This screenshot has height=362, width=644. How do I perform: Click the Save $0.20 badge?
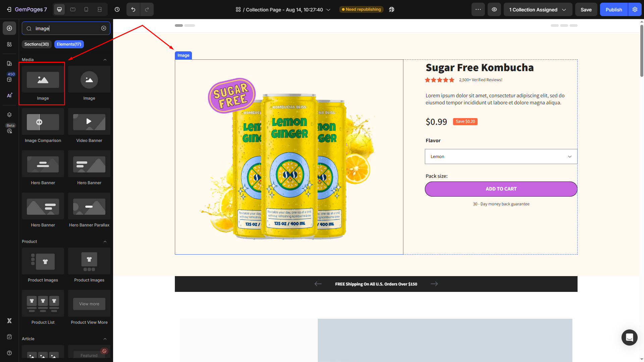pos(465,121)
